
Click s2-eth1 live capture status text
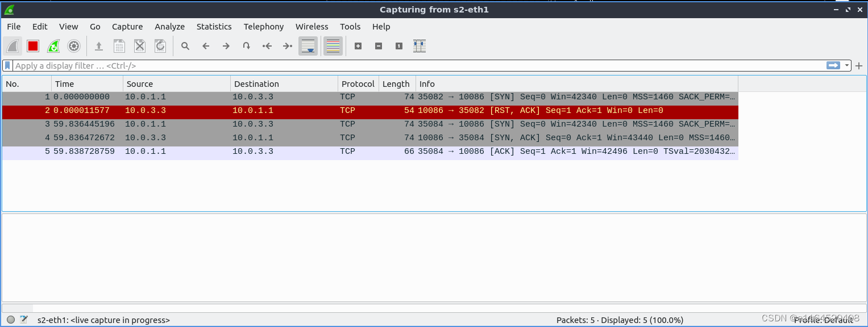tap(103, 320)
